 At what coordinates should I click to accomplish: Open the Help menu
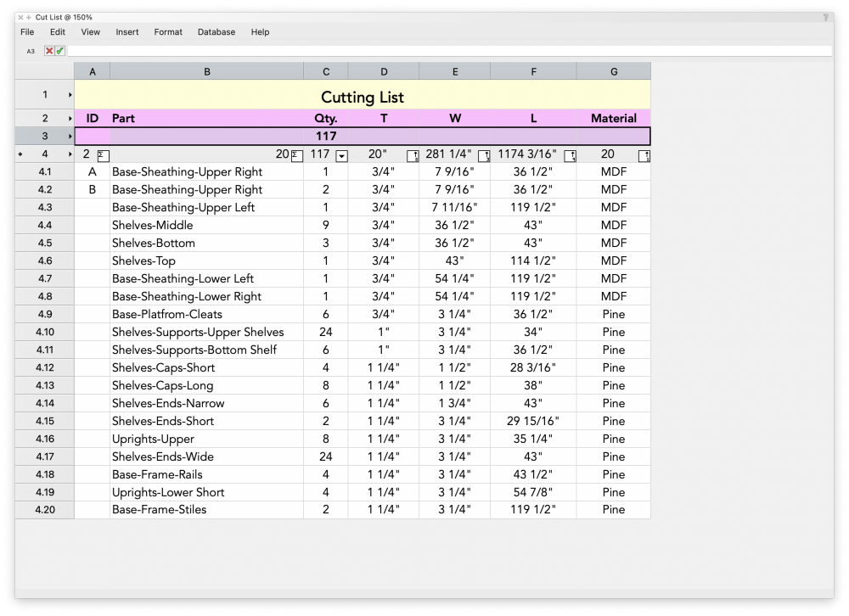(x=260, y=31)
